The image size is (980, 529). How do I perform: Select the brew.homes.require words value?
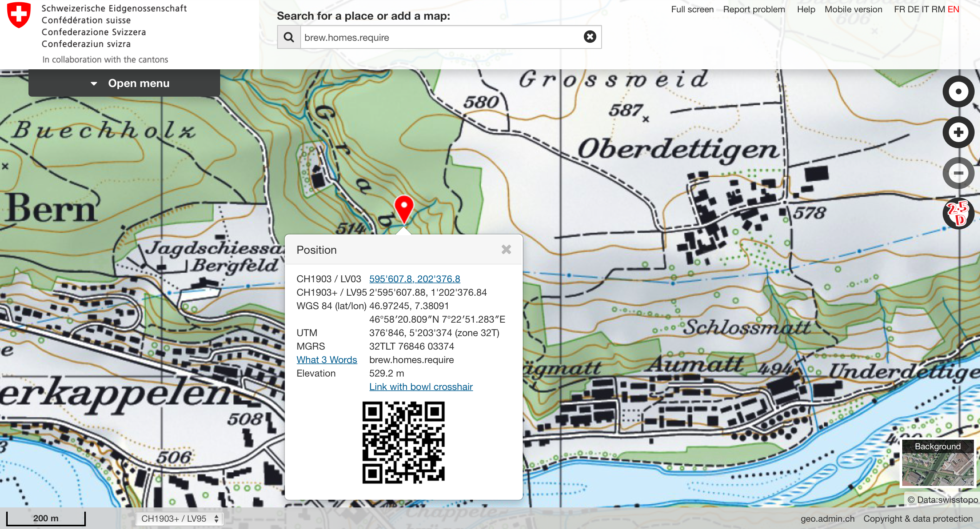411,360
